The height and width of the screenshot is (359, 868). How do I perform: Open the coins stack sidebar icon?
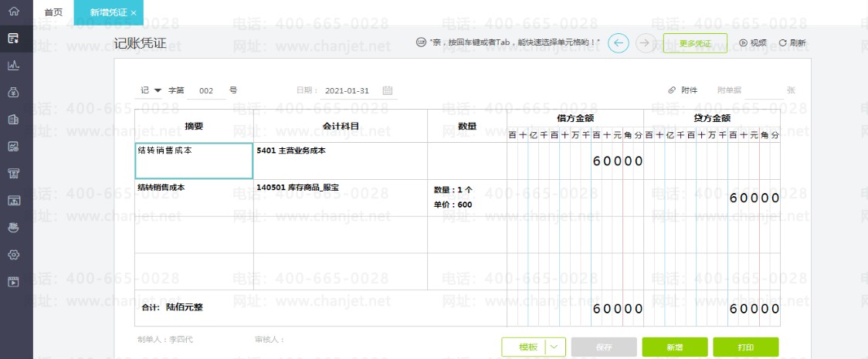pos(14,227)
